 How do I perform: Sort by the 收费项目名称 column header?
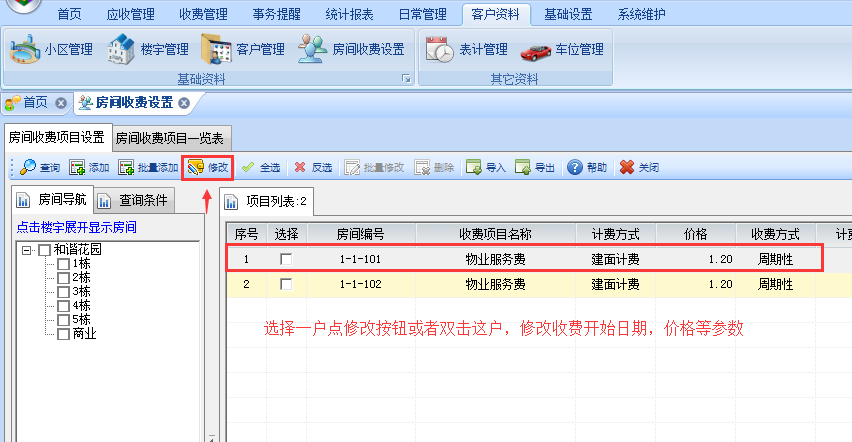pyautogui.click(x=496, y=234)
